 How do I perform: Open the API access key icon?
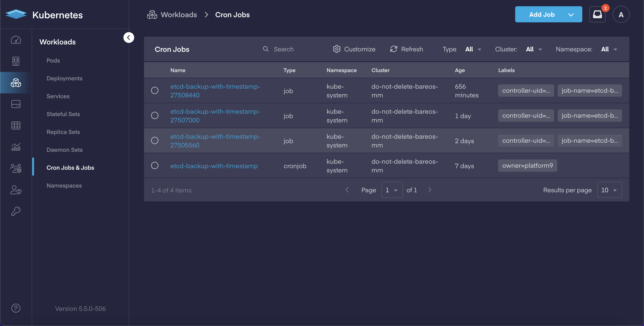click(x=16, y=211)
